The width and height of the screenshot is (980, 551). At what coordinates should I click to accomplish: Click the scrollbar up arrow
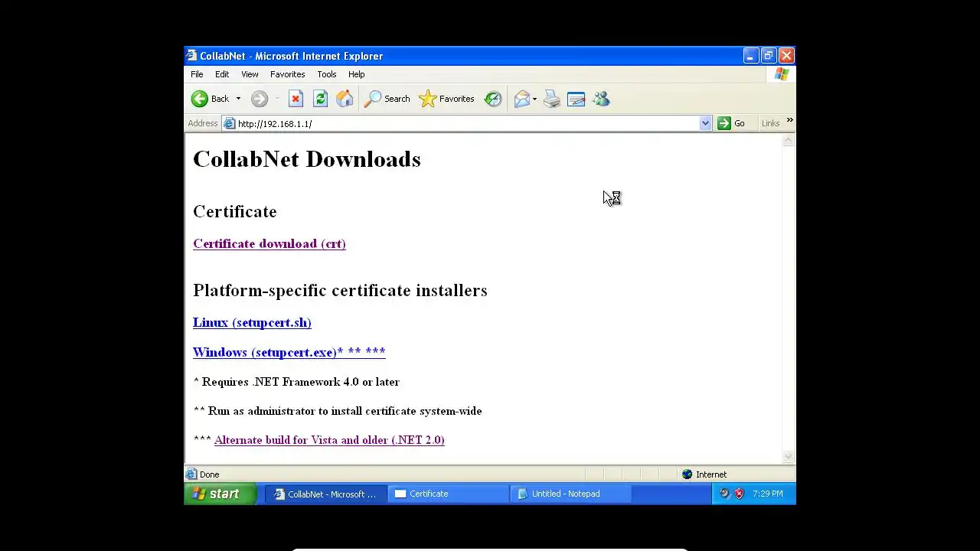tap(789, 140)
